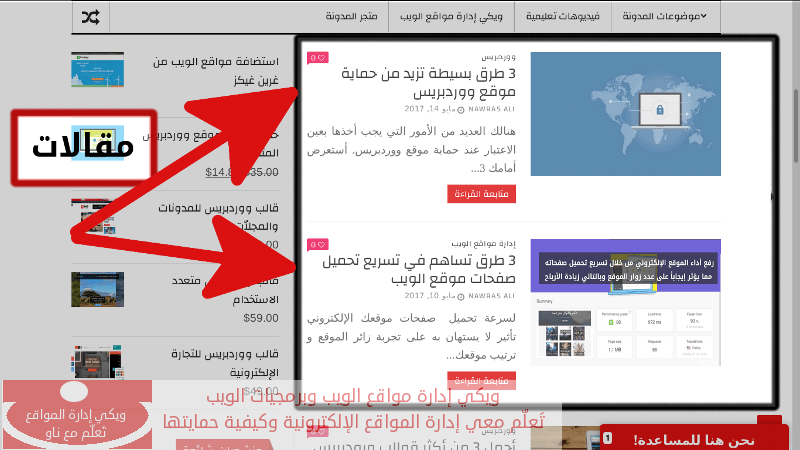Click the like counter on the WordPress protection post

(317, 58)
